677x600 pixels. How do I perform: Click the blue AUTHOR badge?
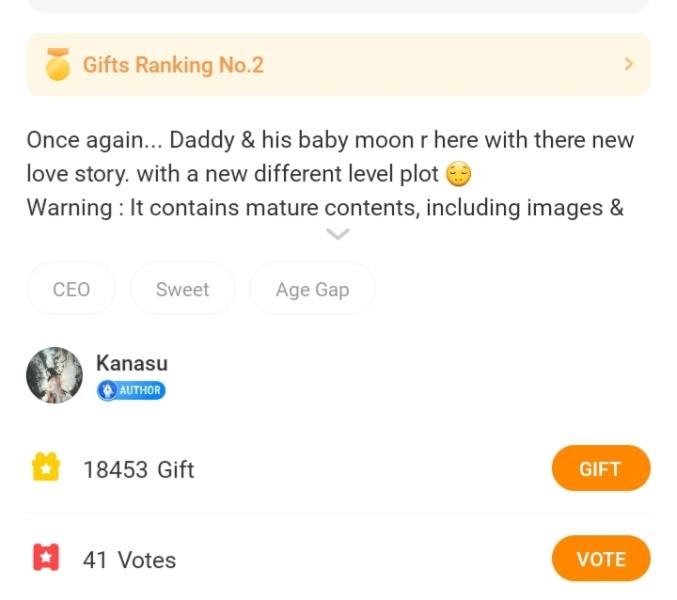(131, 390)
